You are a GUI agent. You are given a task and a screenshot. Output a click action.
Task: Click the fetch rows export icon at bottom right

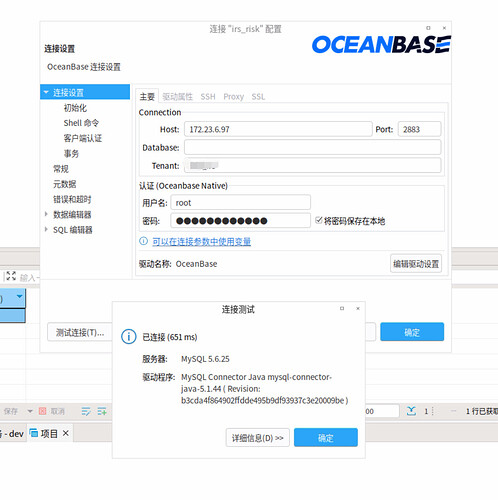tap(411, 411)
